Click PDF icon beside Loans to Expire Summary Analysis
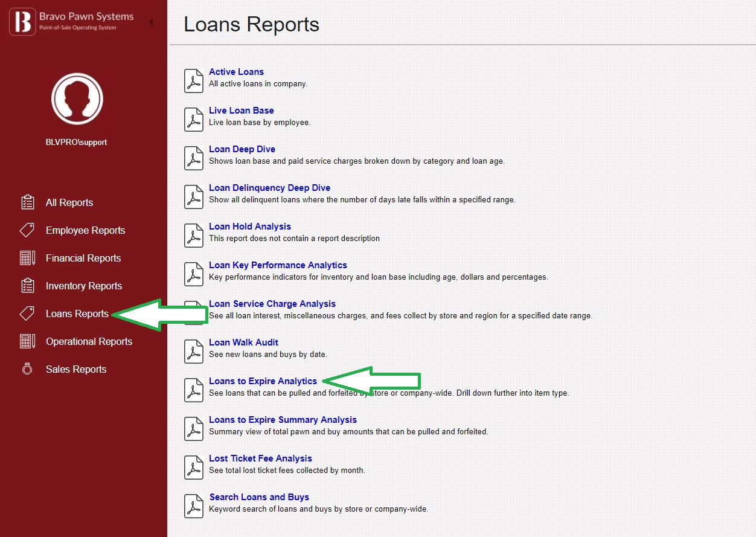This screenshot has height=537, width=756. pyautogui.click(x=193, y=428)
